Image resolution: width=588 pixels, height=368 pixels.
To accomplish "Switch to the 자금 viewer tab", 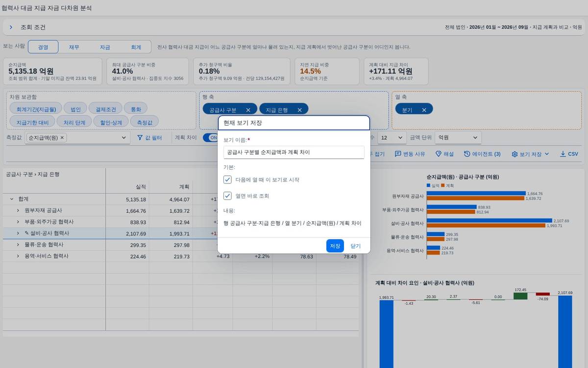I will point(105,47).
